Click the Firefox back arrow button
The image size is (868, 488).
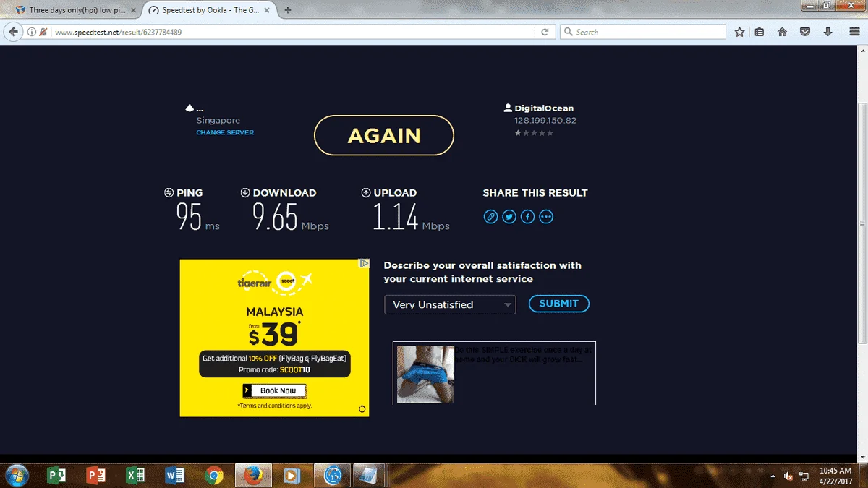point(13,32)
